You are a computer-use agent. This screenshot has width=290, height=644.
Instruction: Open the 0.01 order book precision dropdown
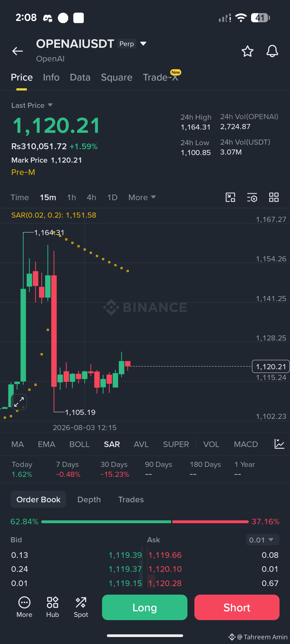(263, 540)
